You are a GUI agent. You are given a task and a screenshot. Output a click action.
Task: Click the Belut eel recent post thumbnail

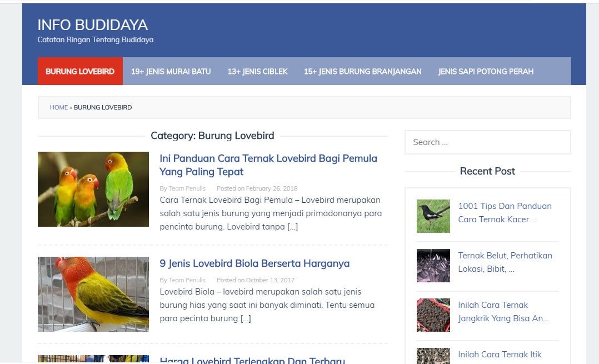[433, 266]
